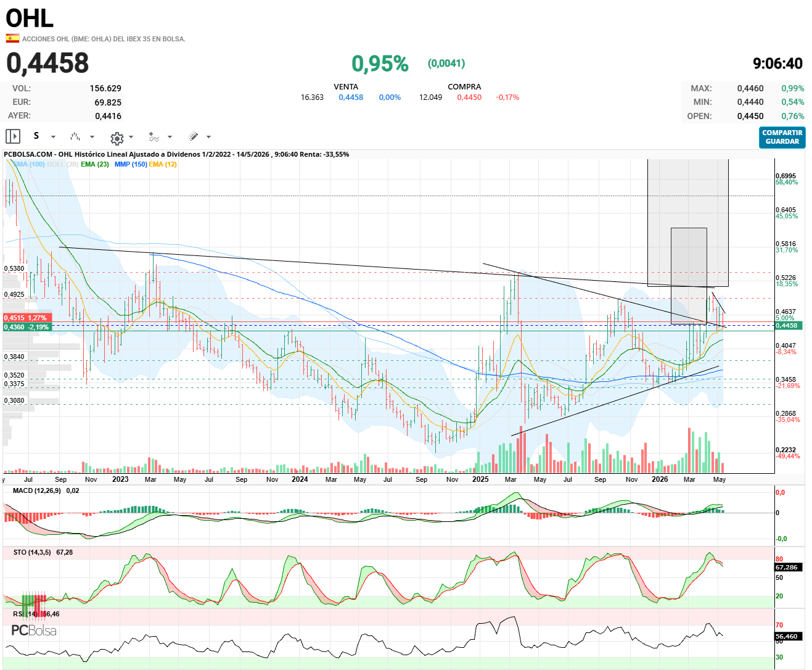Click the COMPRA volume 12.049
This screenshot has width=812, height=670.
click(x=430, y=97)
